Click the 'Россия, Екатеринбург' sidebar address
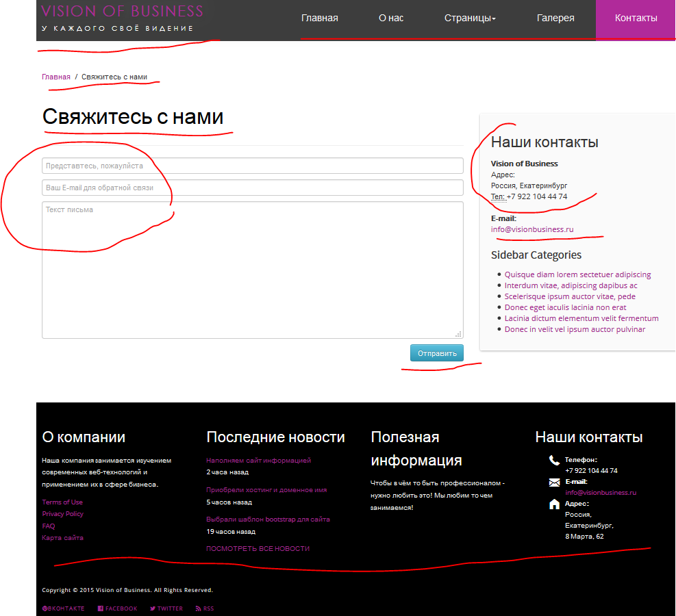Screen dimensions: 676x616 click(x=529, y=185)
